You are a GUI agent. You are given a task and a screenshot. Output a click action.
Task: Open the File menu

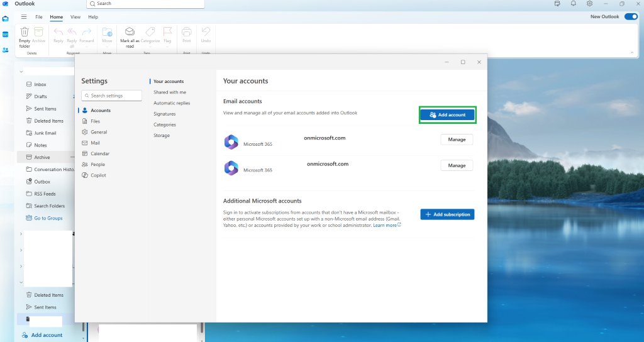(x=39, y=17)
